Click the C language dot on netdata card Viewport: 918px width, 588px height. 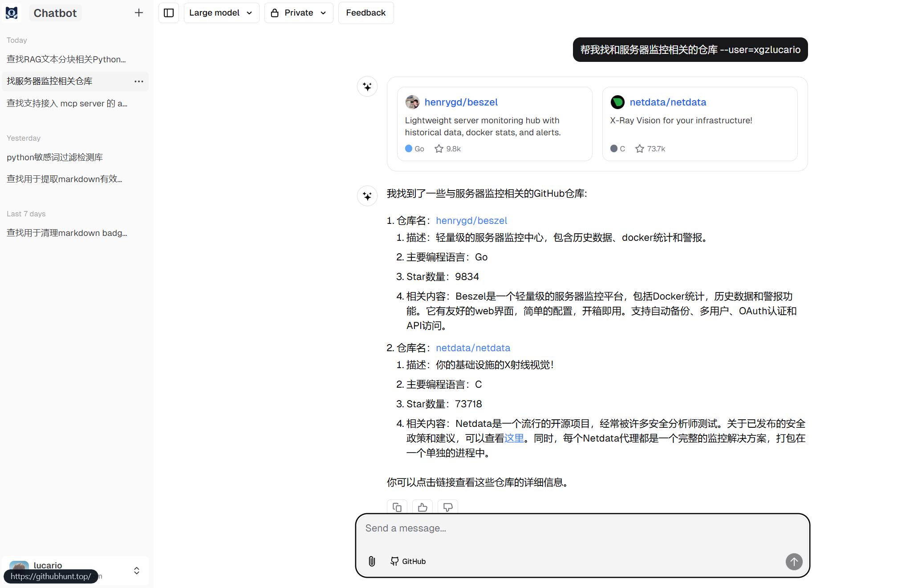pos(614,149)
